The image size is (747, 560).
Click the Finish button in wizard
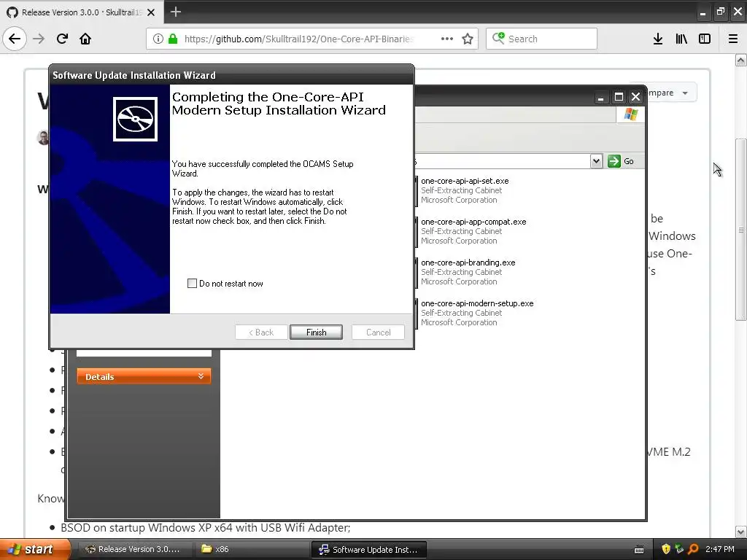point(316,332)
